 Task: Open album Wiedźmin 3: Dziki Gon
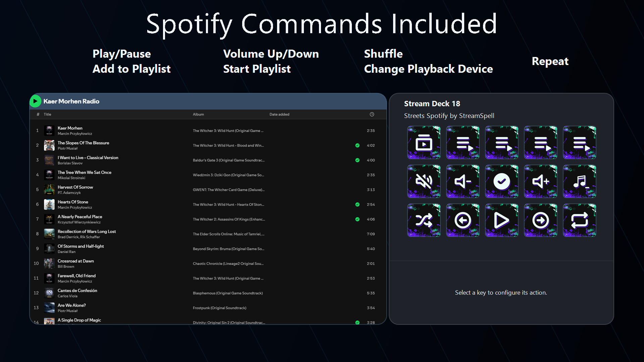point(228,175)
